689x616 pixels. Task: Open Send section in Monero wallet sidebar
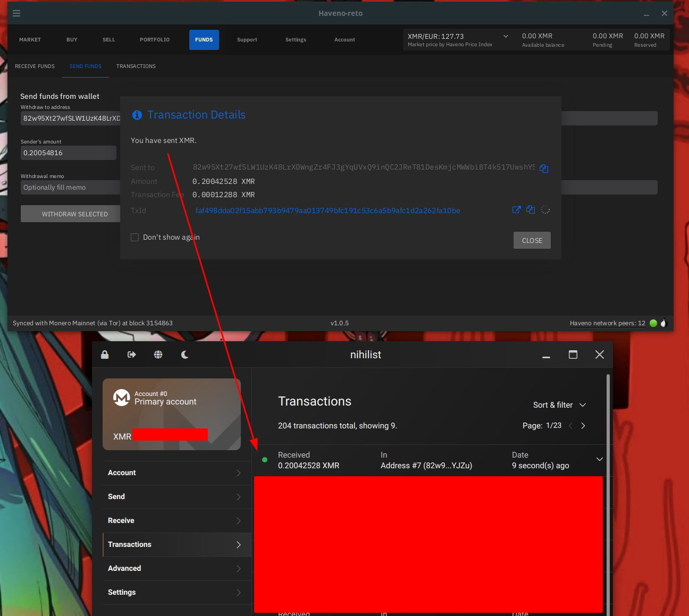[177, 497]
